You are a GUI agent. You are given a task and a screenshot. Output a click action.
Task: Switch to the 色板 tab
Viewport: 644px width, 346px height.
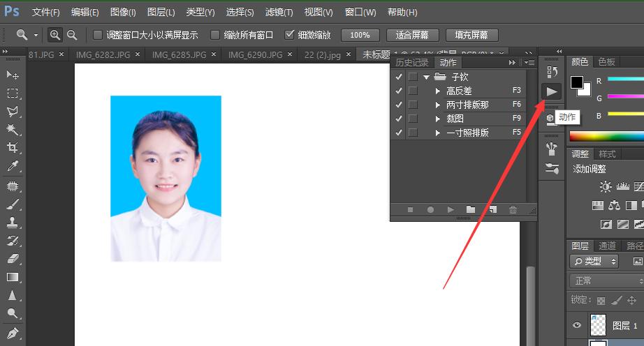606,62
